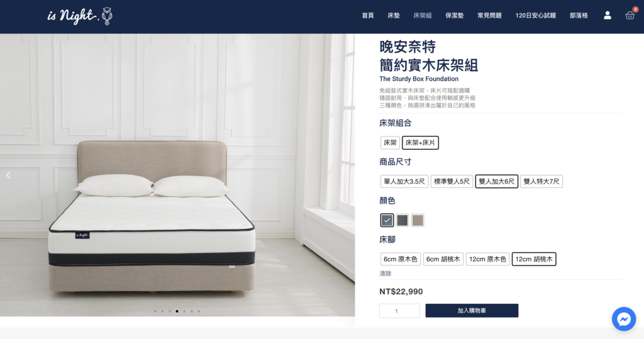
Task: Select the 床架 only option
Action: point(390,143)
